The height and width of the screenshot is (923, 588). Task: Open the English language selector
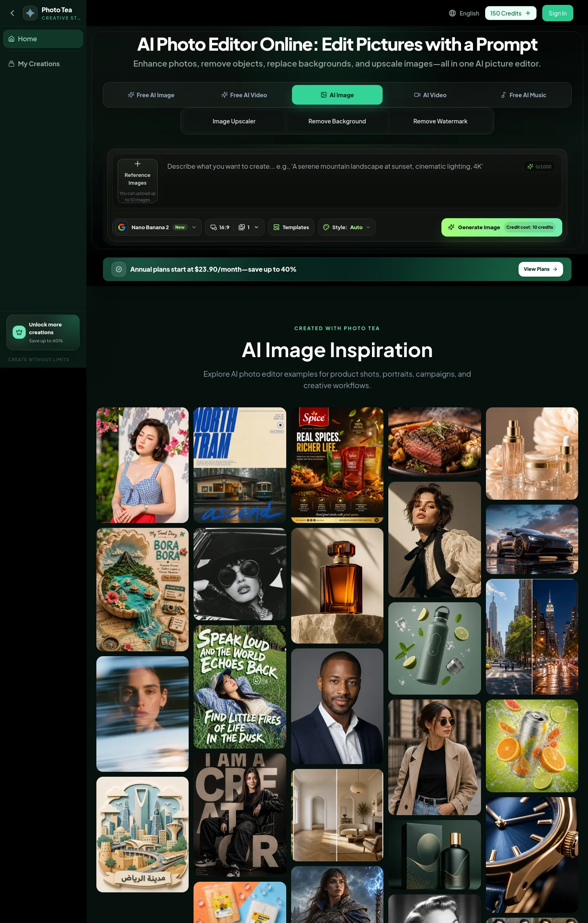point(464,13)
